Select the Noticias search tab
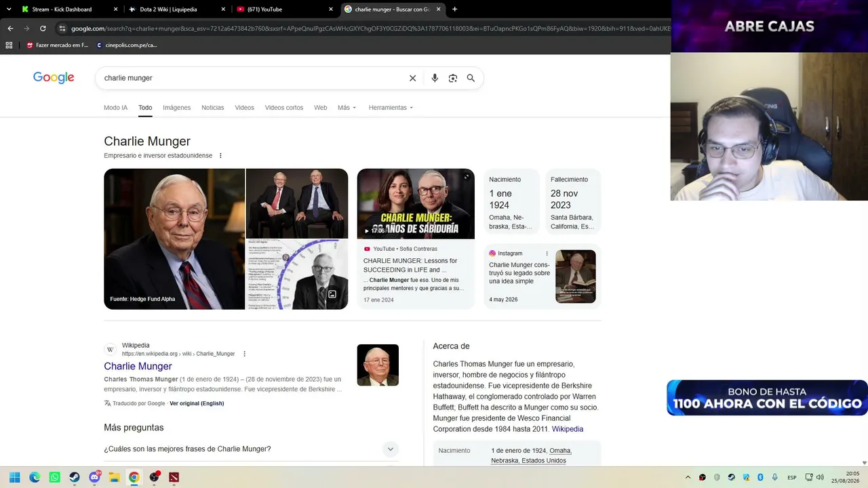The height and width of the screenshot is (488, 868). [212, 108]
